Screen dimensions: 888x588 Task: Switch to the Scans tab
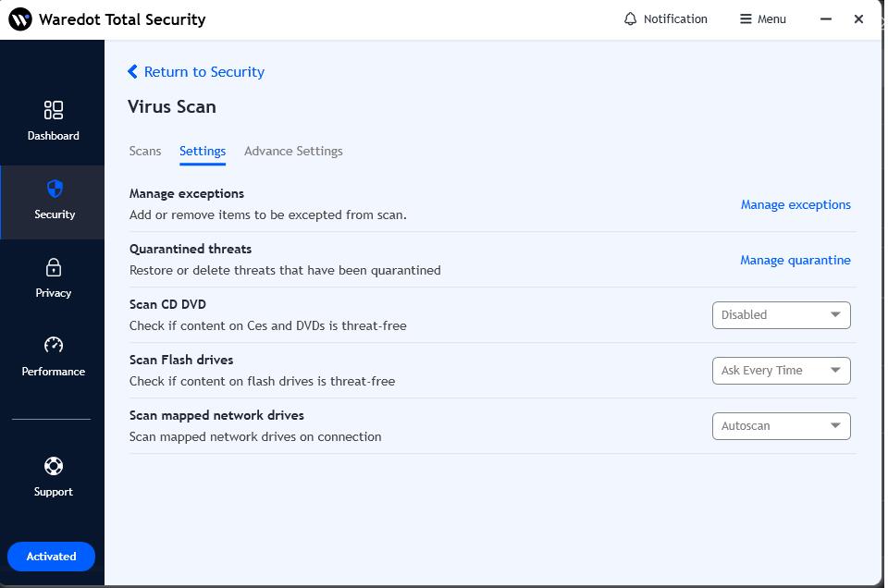point(145,151)
